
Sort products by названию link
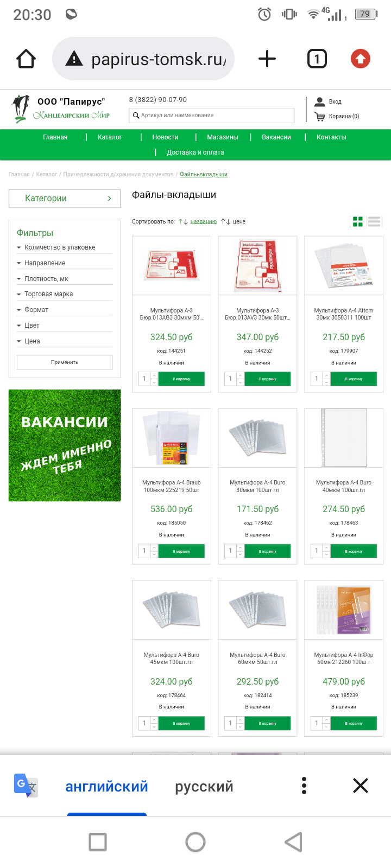tap(204, 222)
